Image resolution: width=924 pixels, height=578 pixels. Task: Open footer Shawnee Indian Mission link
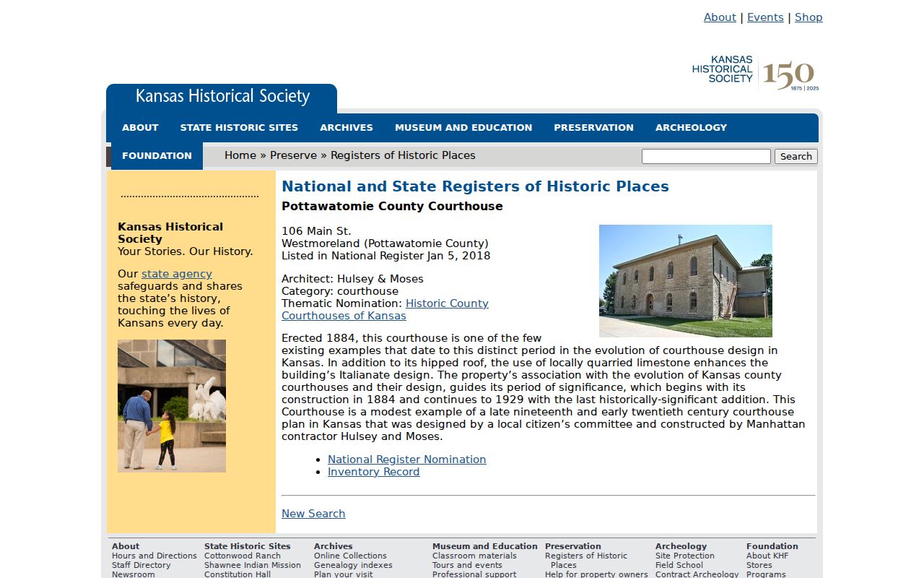pos(253,565)
